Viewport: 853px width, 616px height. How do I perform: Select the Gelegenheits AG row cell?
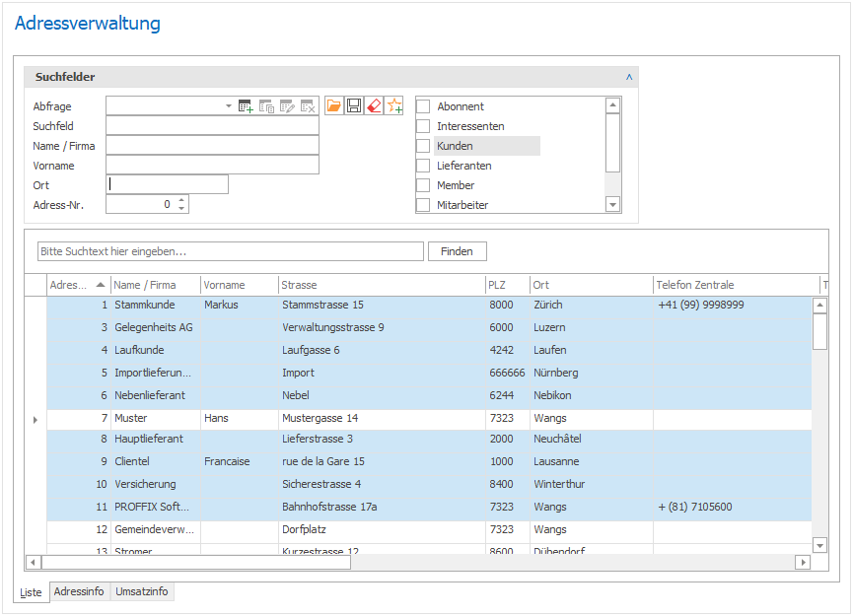pyautogui.click(x=154, y=328)
